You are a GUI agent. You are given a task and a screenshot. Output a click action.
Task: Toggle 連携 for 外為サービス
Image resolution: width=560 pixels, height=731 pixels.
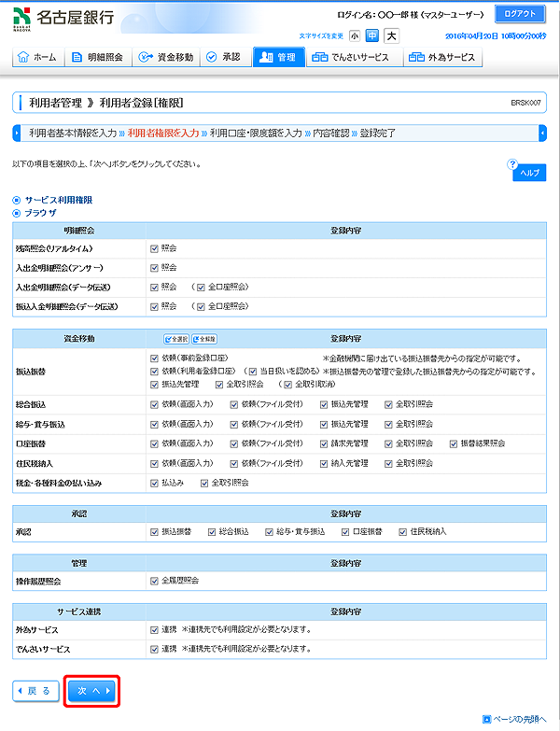click(154, 630)
